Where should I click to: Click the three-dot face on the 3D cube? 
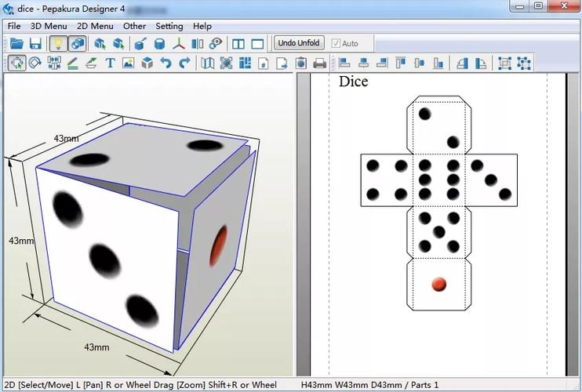click(107, 260)
